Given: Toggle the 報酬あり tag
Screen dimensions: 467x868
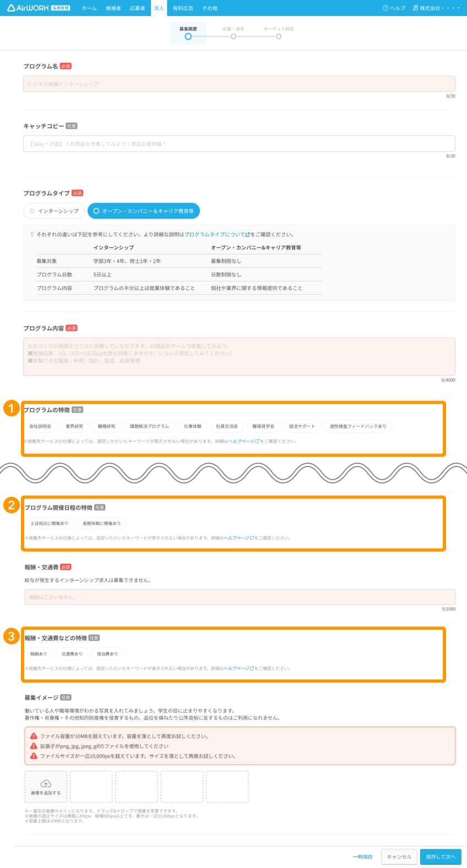Looking at the screenshot, I should click(x=39, y=654).
